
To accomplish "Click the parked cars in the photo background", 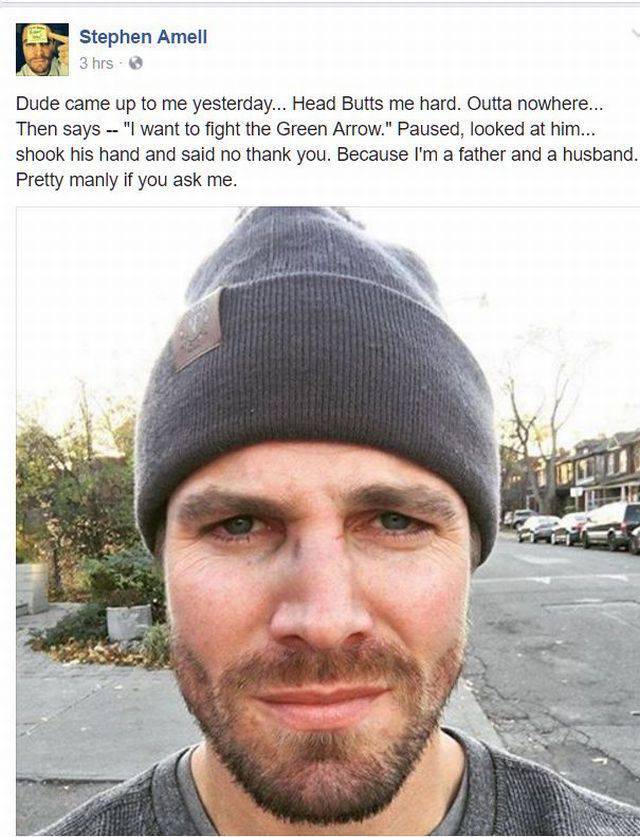I will coord(572,526).
